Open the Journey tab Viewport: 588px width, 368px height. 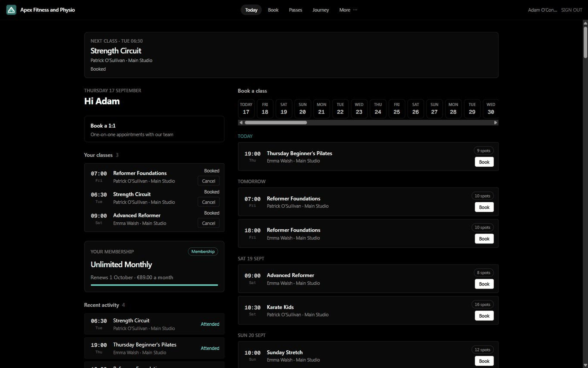point(320,10)
